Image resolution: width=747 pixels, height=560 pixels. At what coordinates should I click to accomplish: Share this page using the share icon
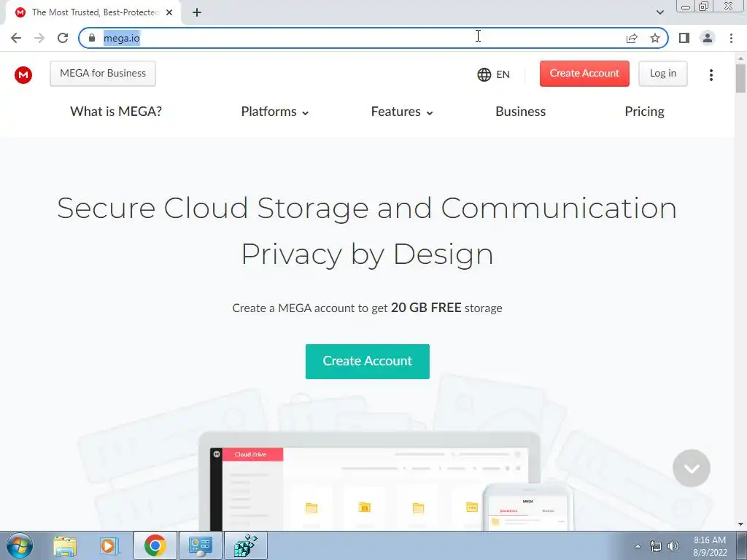tap(632, 38)
